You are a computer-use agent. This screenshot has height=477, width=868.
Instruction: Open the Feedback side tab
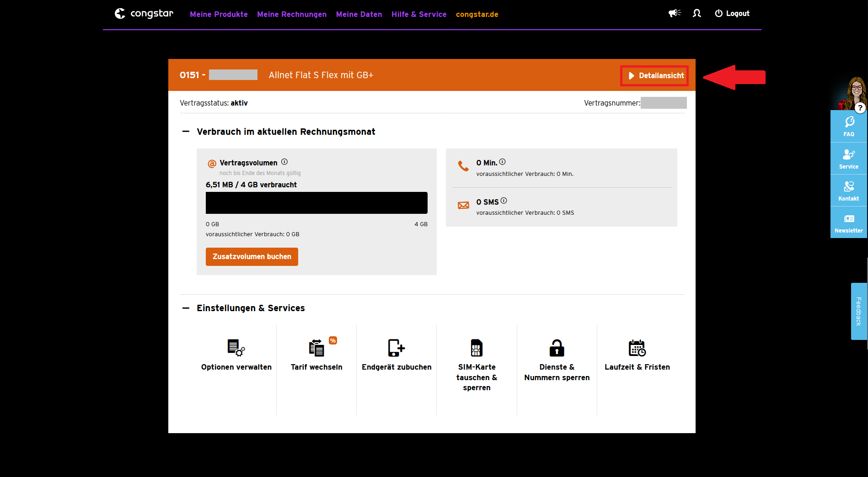coord(859,311)
